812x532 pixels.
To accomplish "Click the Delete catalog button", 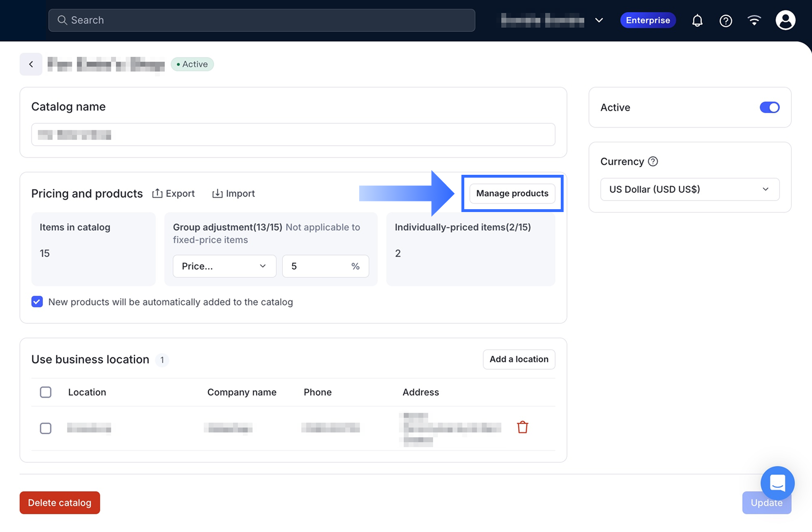I will (60, 502).
